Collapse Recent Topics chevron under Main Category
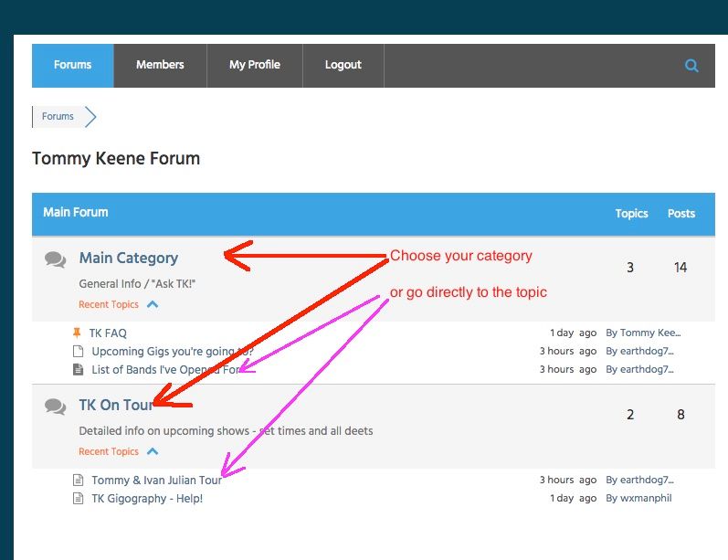Image resolution: width=728 pixels, height=560 pixels. (153, 304)
